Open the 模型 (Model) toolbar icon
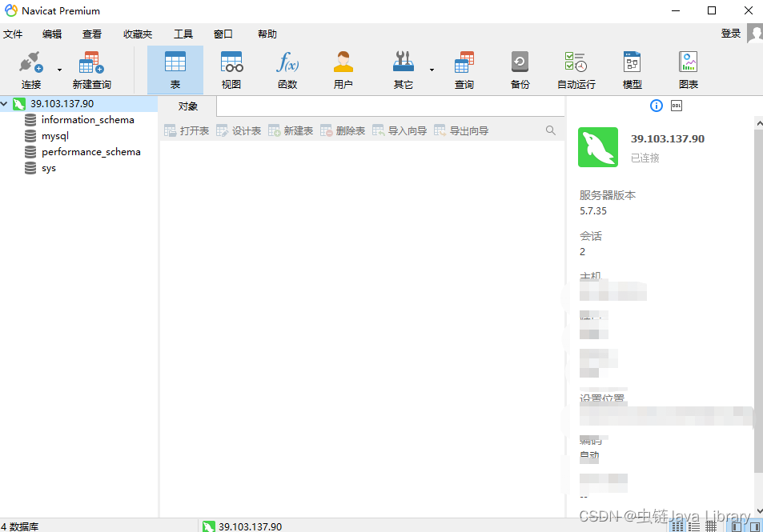763x532 pixels. pos(632,70)
